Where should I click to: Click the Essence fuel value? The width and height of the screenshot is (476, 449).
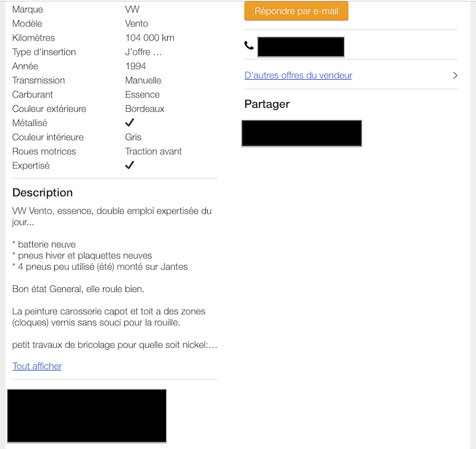[142, 95]
